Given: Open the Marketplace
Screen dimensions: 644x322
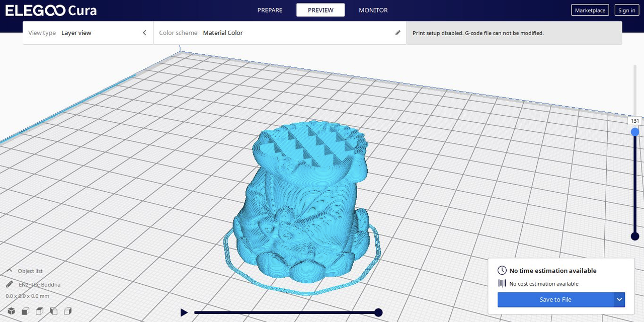Looking at the screenshot, I should tap(590, 10).
